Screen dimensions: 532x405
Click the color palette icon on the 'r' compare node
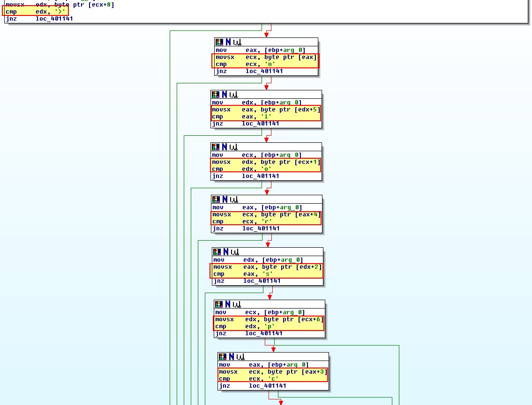[x=216, y=199]
